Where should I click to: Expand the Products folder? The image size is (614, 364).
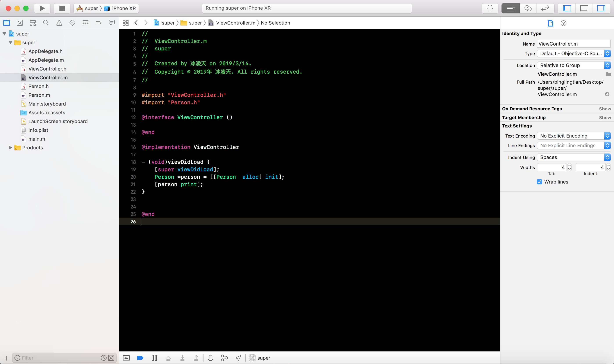tap(10, 148)
